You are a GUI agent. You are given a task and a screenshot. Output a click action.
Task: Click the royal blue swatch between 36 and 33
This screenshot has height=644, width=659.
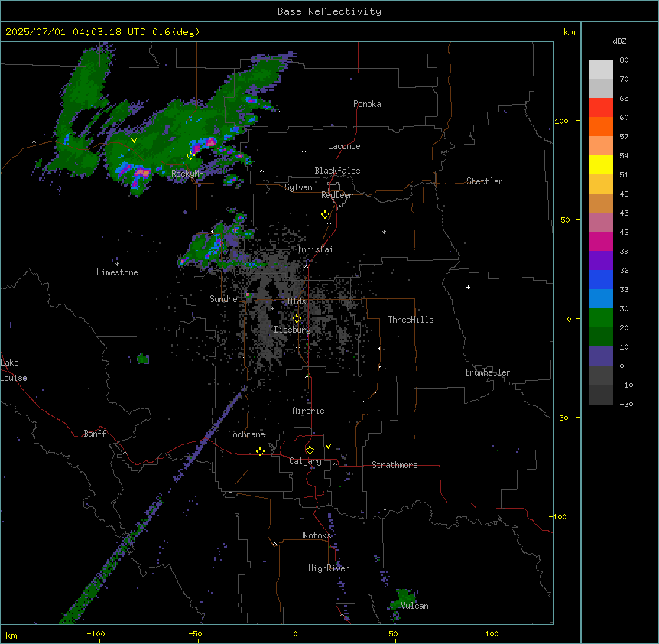click(601, 279)
